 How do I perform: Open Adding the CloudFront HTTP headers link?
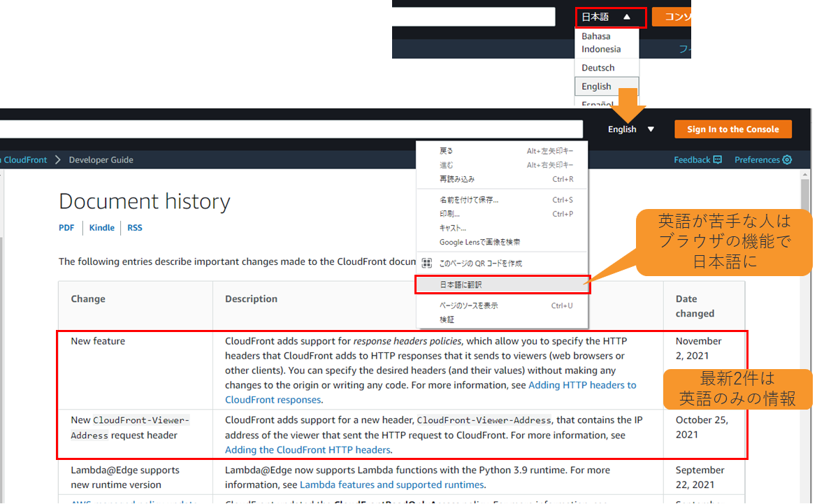[308, 449]
